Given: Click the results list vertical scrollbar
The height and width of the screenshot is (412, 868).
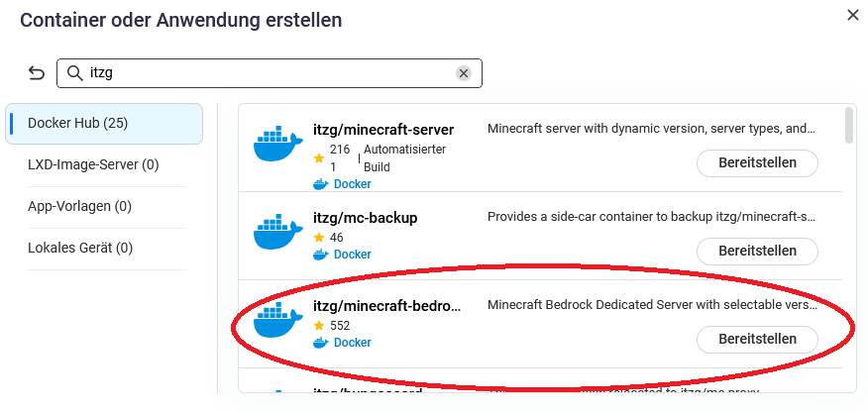Looking at the screenshot, I should [x=849, y=126].
